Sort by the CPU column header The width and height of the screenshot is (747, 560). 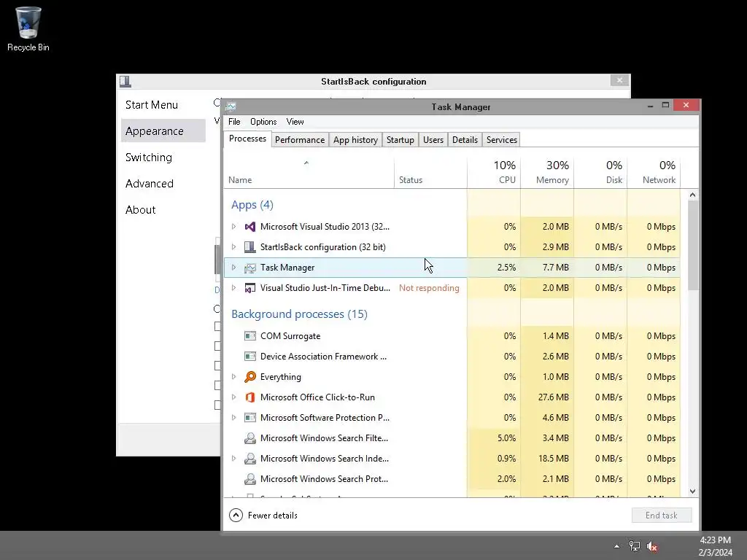point(494,172)
